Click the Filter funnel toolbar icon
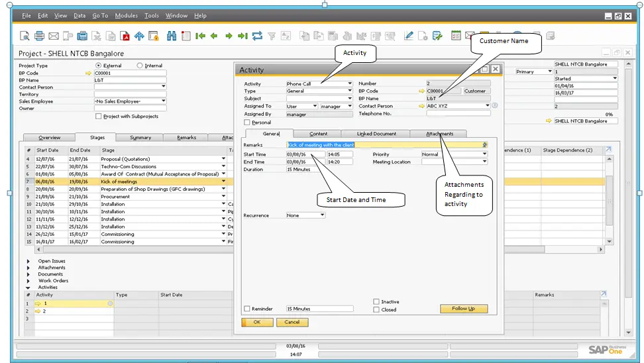Image resolution: width=644 pixels, height=363 pixels. 272,36
